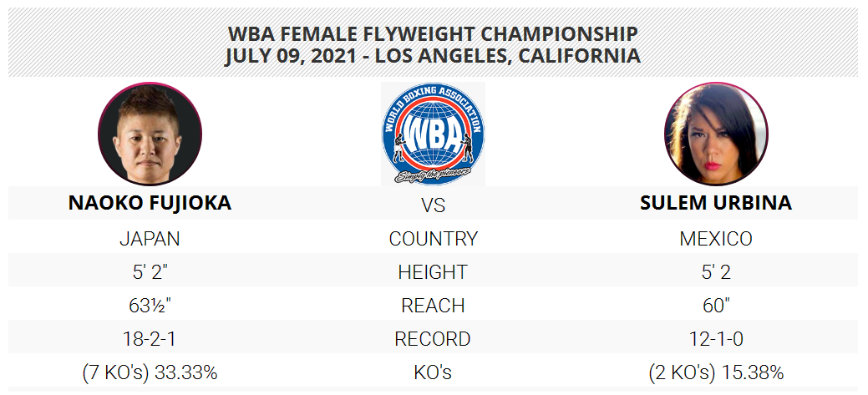This screenshot has height=395, width=868.
Task: Click Urbina's 60" reach value
Action: 716,306
